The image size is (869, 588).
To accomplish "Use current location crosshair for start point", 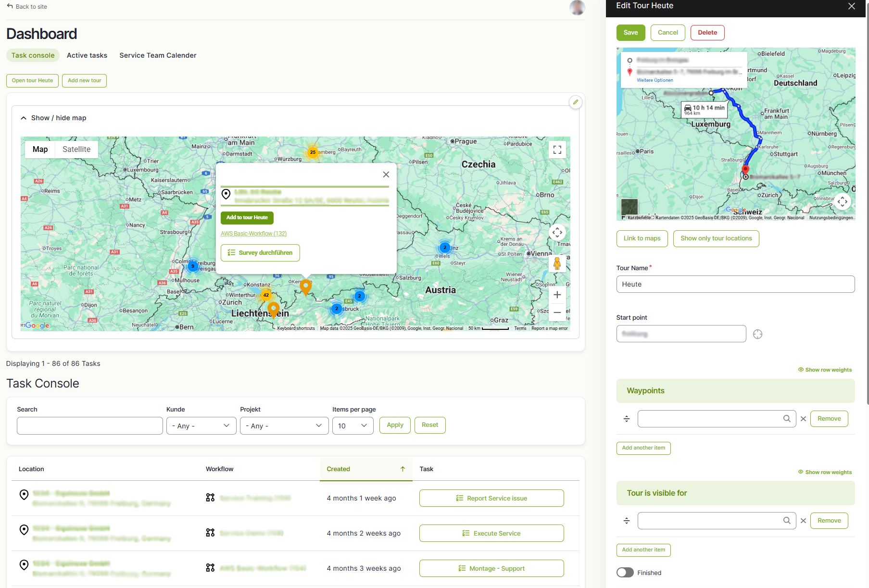I will click(757, 334).
